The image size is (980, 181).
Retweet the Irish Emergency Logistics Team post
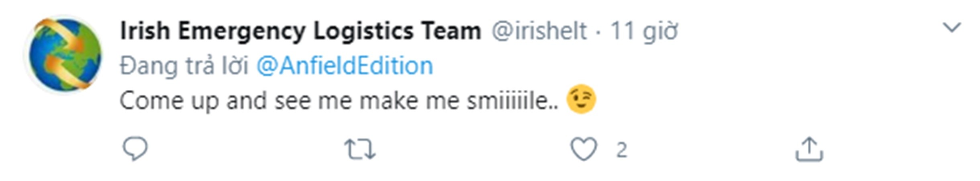tap(360, 149)
